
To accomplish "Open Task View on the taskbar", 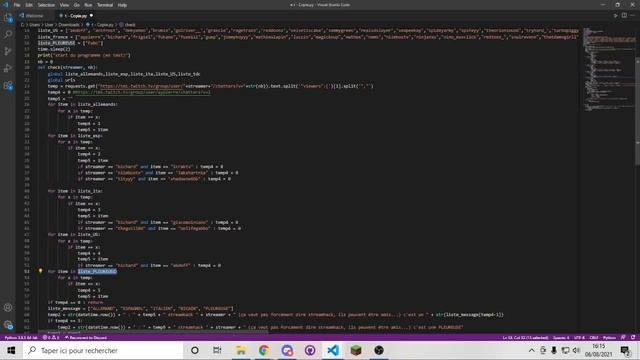I will (217, 350).
